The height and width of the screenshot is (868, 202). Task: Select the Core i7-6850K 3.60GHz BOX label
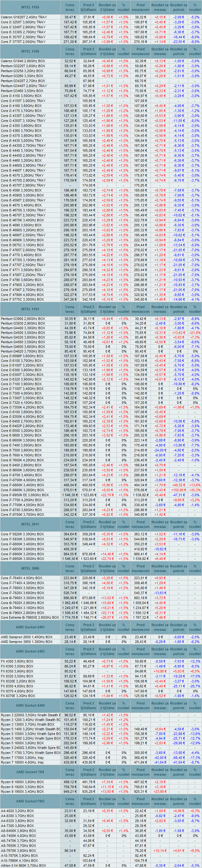point(23,549)
